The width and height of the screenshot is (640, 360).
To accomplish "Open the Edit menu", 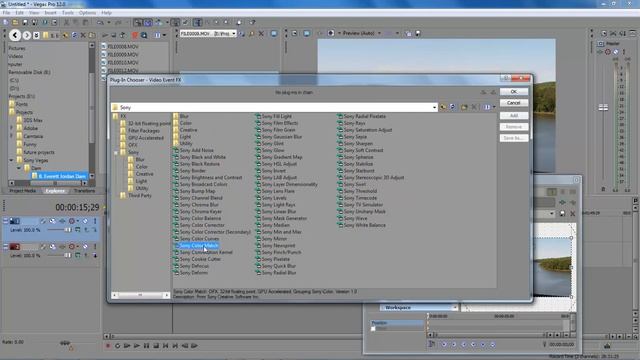I will pyautogui.click(x=20, y=13).
